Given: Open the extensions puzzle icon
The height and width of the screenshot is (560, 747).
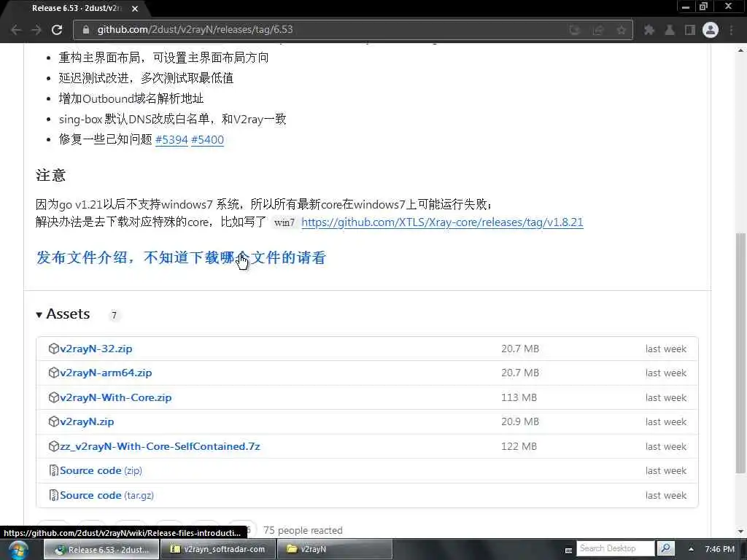Looking at the screenshot, I should (649, 30).
